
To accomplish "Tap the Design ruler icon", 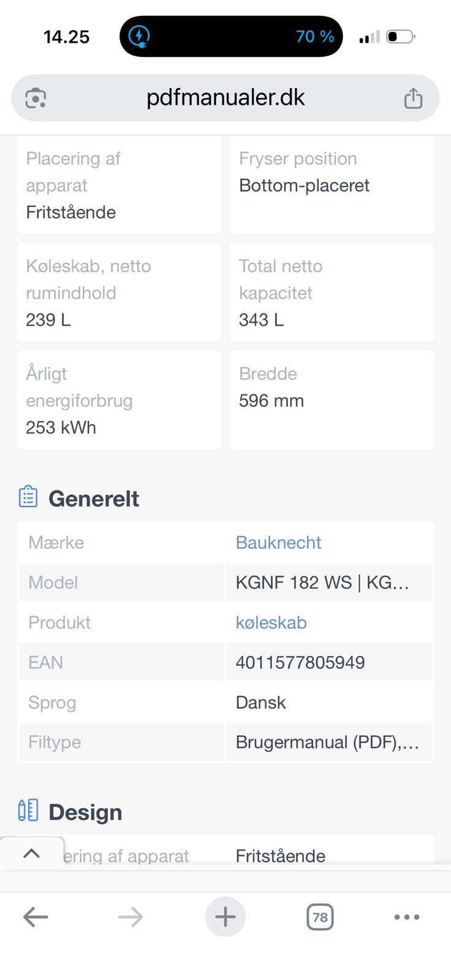I will (28, 810).
